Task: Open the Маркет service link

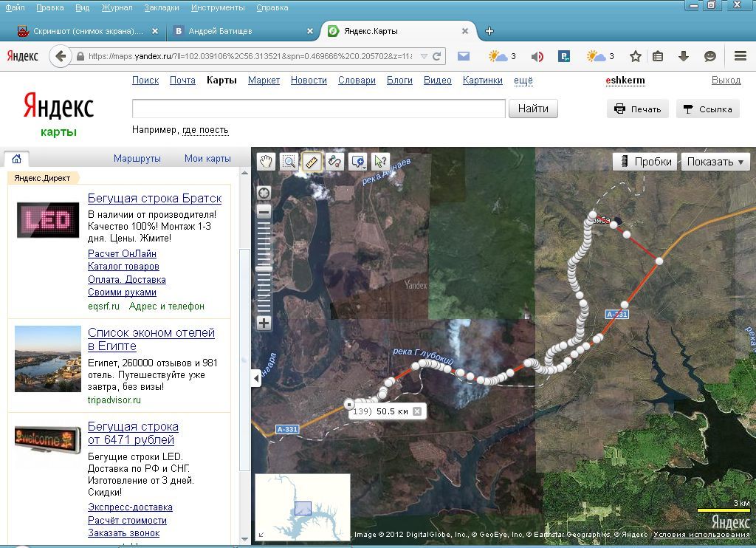Action: coord(264,81)
